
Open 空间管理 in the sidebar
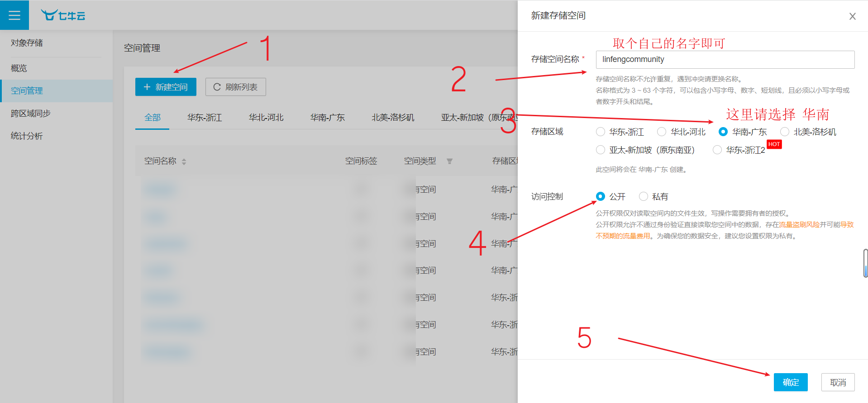click(56, 91)
